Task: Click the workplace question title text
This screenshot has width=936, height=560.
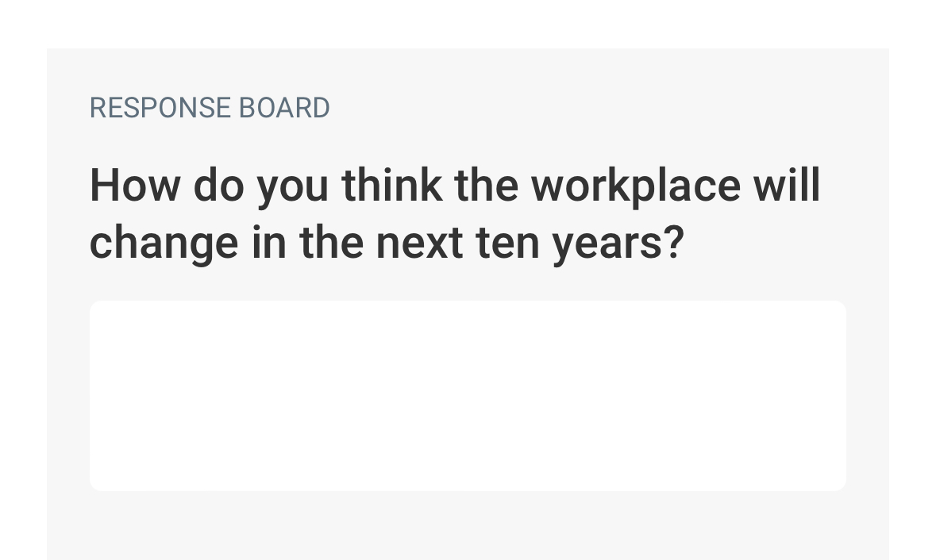Action: click(x=455, y=213)
